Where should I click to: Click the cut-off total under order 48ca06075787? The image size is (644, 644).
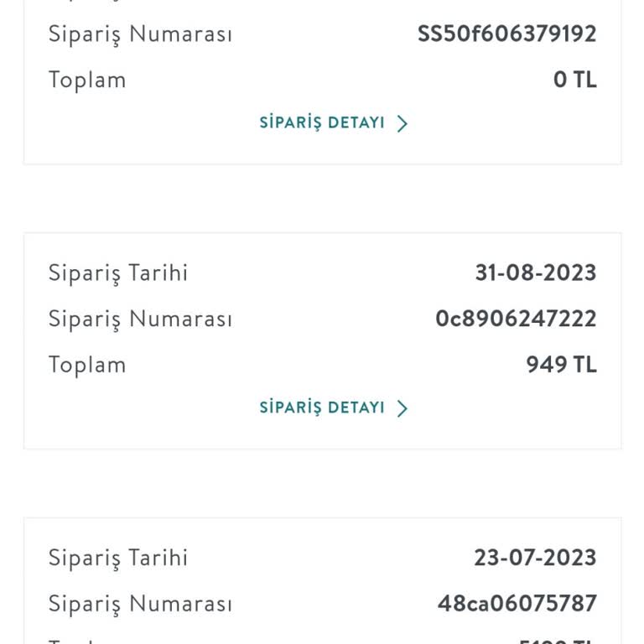557,641
